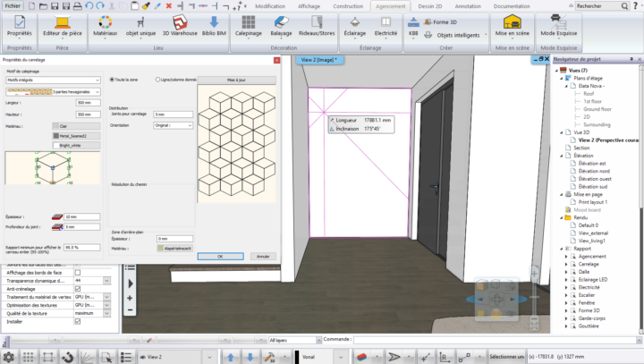Viewport: 644px width, 364px height.
Task: Open the Orientation 'Original' dropdown
Action: pos(173,125)
